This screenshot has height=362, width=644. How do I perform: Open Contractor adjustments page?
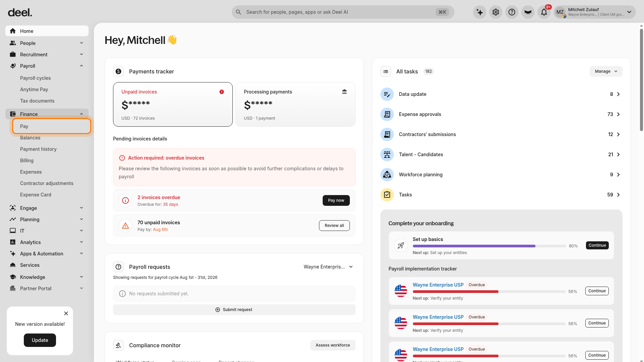[47, 183]
